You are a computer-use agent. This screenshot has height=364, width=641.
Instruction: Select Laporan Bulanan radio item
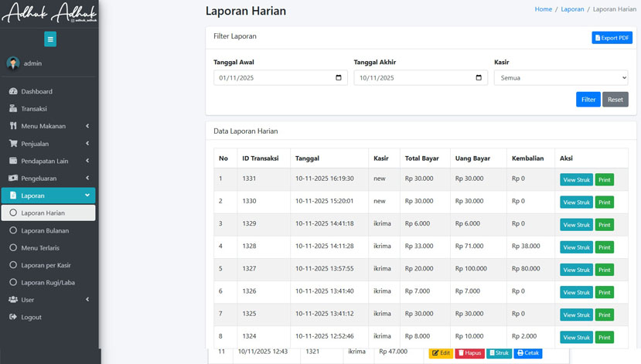[13, 230]
